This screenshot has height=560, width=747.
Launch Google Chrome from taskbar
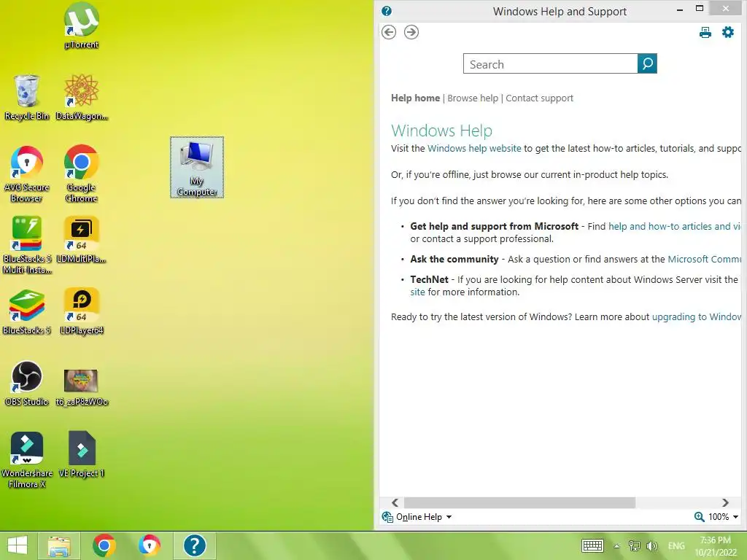104,545
